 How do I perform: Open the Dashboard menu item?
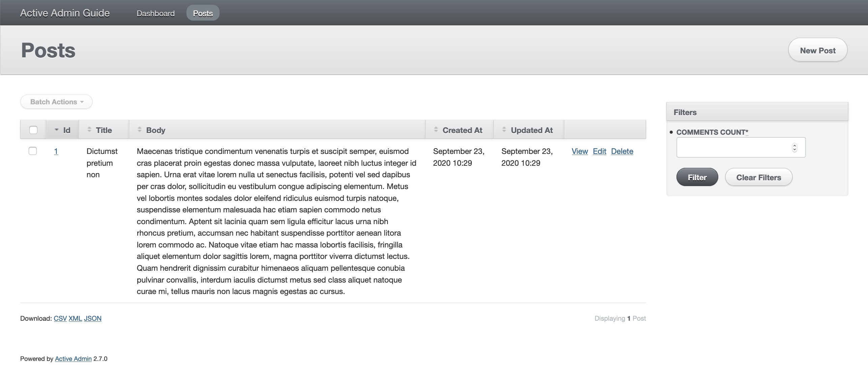point(155,13)
